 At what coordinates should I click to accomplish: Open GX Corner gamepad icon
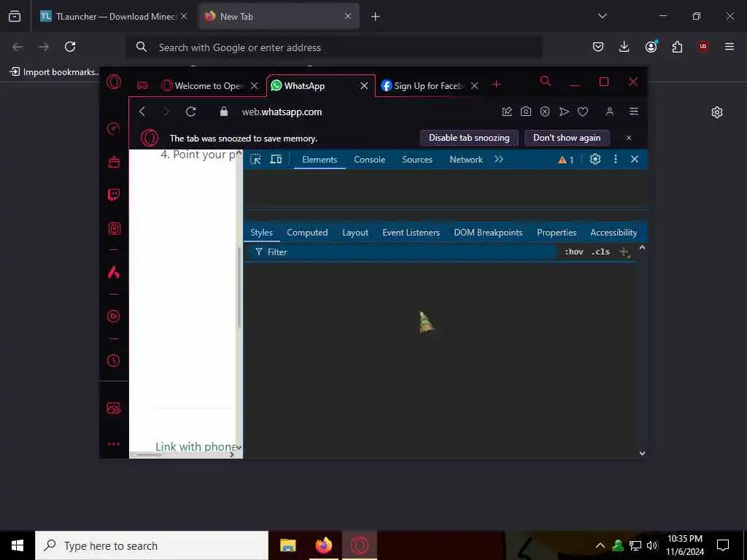[142, 86]
